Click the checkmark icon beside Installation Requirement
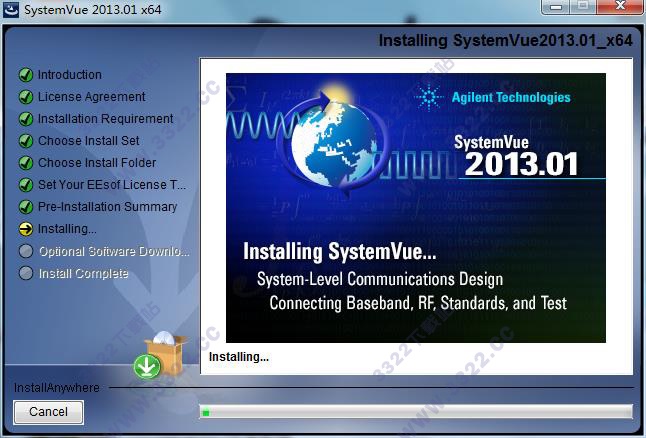Screen dimensions: 646x438 26,119
